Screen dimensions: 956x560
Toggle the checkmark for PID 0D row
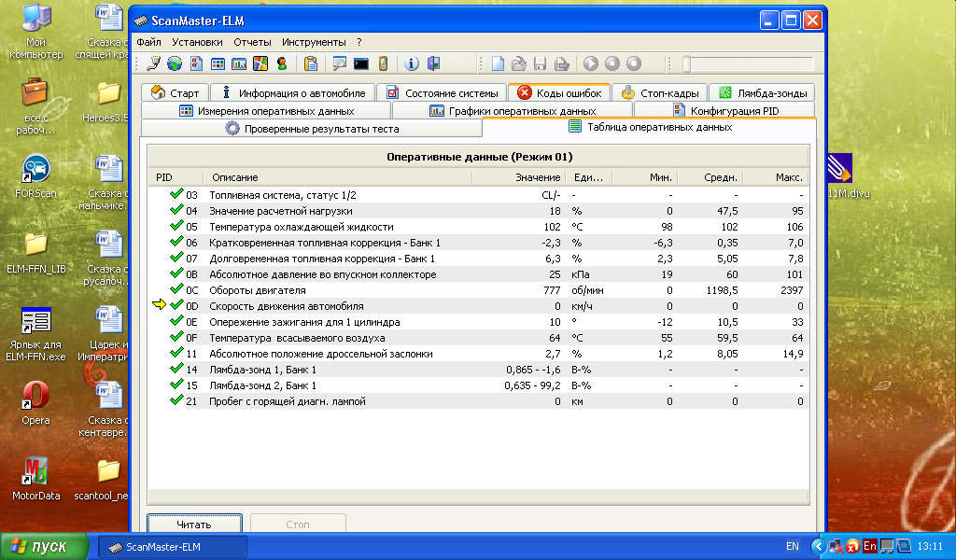click(x=176, y=304)
